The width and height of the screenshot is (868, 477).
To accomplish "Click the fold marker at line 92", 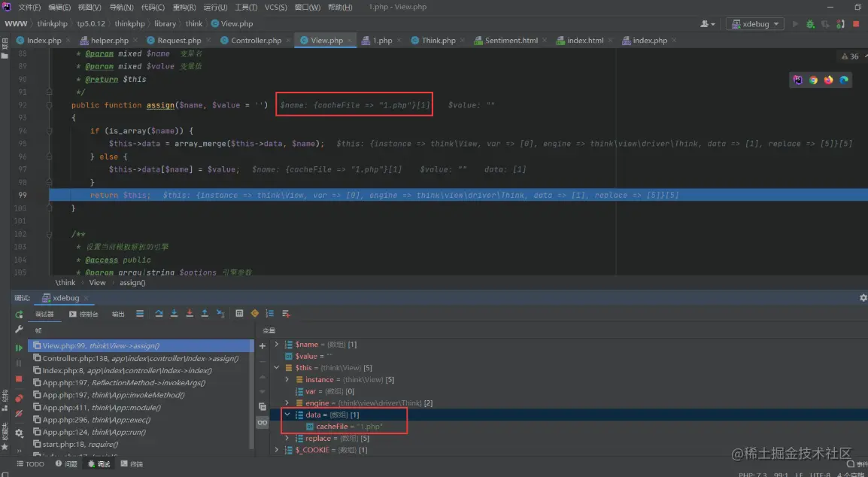I will click(50, 105).
